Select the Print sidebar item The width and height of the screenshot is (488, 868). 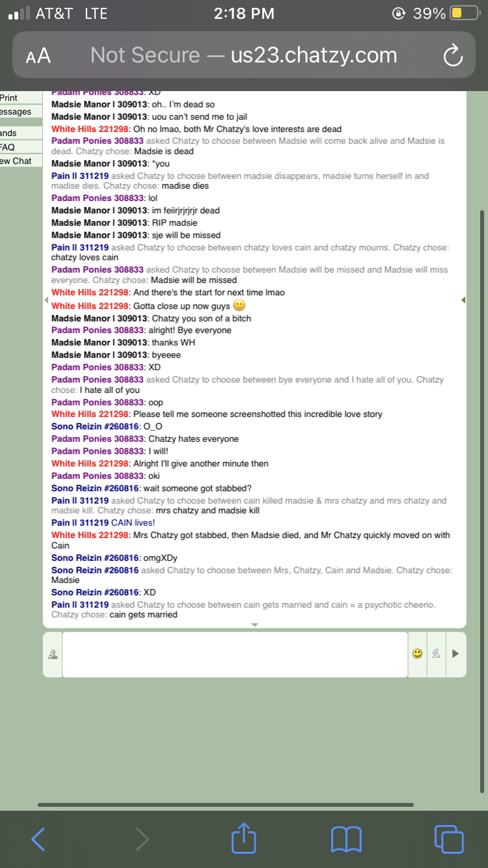coord(9,98)
